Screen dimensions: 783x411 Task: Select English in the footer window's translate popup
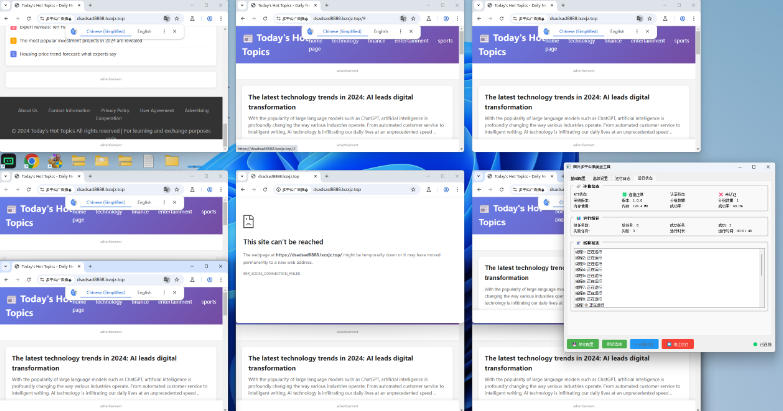click(143, 32)
